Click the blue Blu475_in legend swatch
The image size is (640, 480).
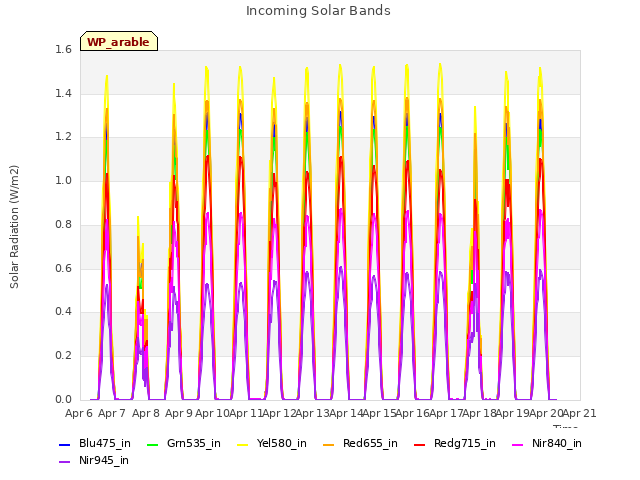pyautogui.click(x=64, y=444)
